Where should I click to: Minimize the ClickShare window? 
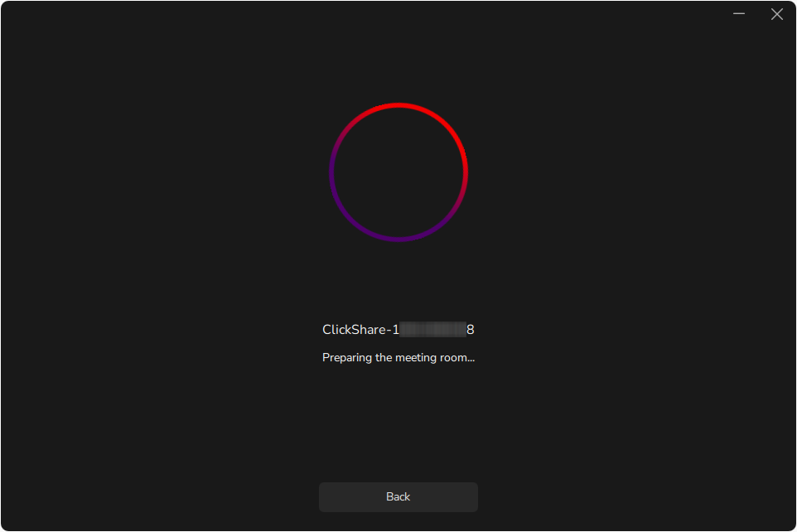click(738, 14)
